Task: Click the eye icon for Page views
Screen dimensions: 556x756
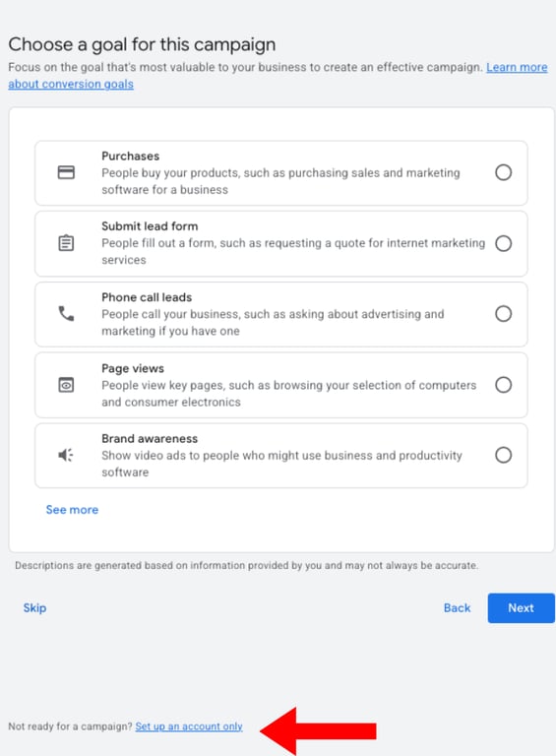Action: click(66, 385)
